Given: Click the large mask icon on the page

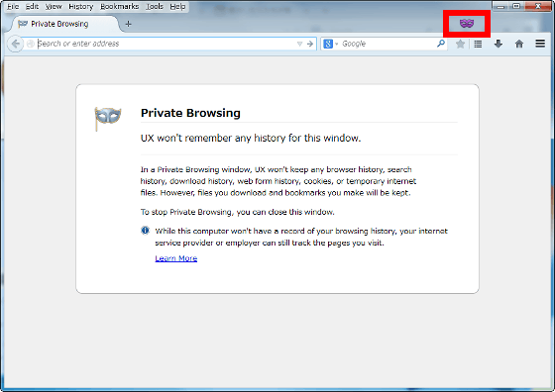Looking at the screenshot, I should pyautogui.click(x=108, y=118).
